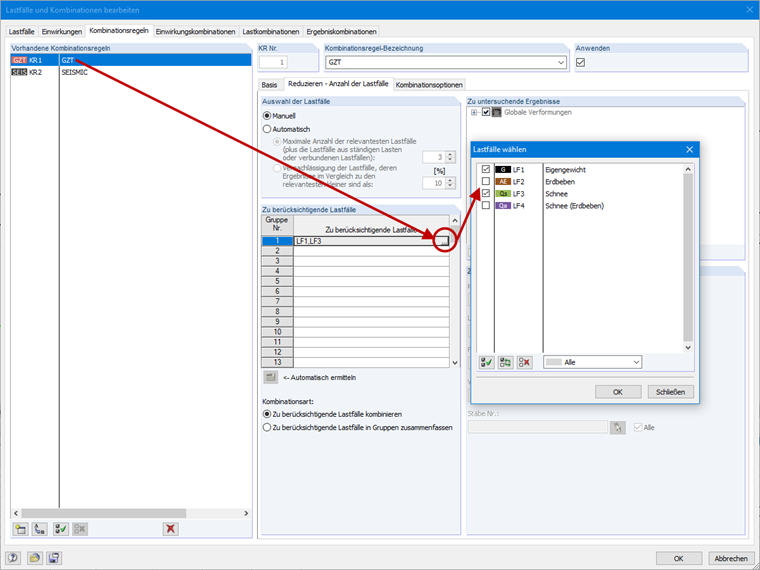Image resolution: width=760 pixels, height=570 pixels.
Task: Open the Kombinationsoptionen sub-tab
Action: (429, 85)
